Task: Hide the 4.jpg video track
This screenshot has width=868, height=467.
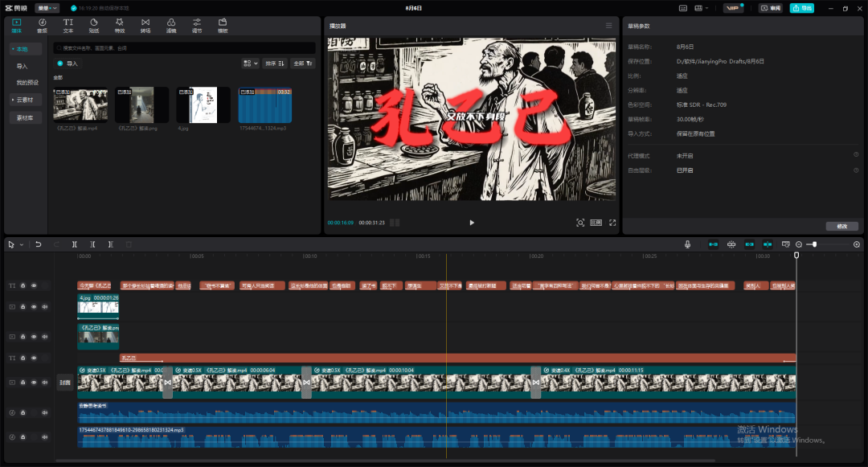Action: (34, 306)
